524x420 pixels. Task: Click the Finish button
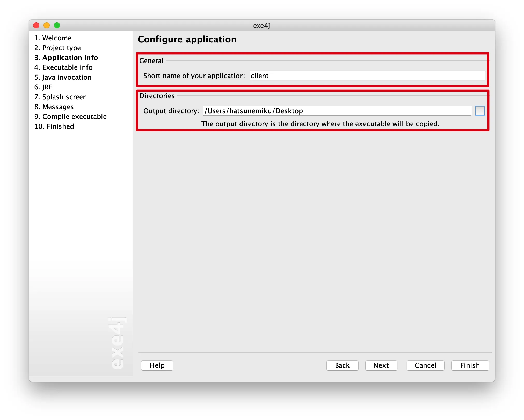pos(470,365)
